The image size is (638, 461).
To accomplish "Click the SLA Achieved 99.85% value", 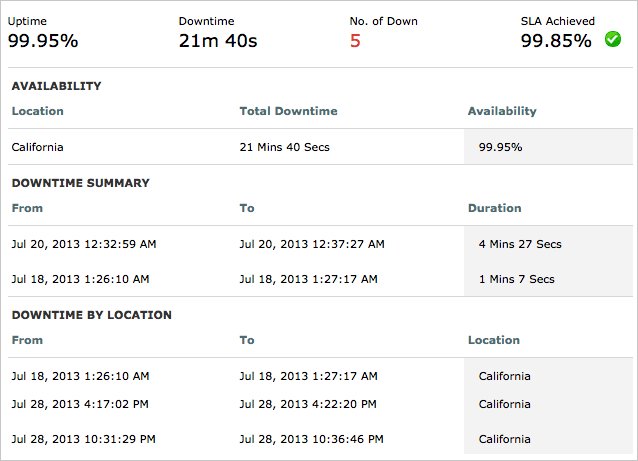I will [558, 40].
